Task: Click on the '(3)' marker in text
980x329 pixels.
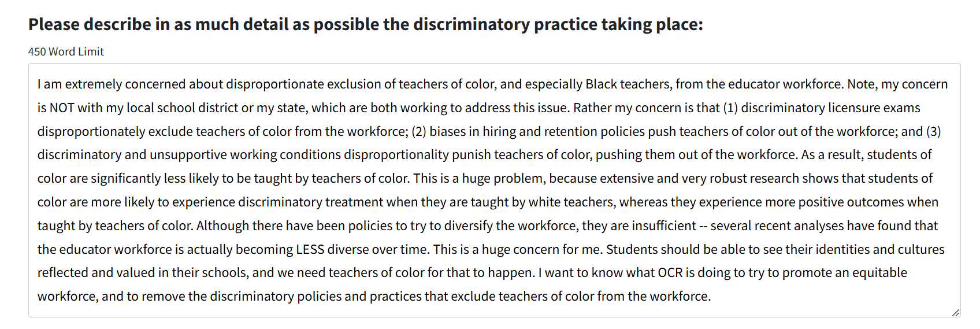Action: pos(933,131)
